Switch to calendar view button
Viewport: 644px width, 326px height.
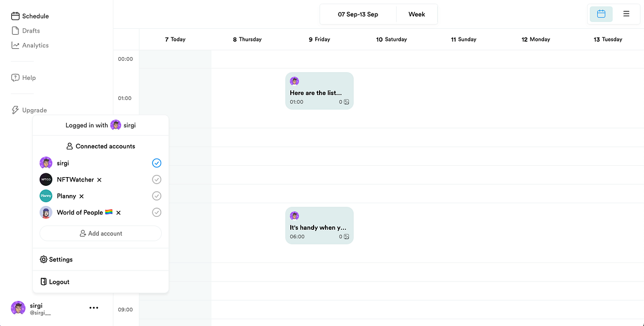[x=601, y=14]
